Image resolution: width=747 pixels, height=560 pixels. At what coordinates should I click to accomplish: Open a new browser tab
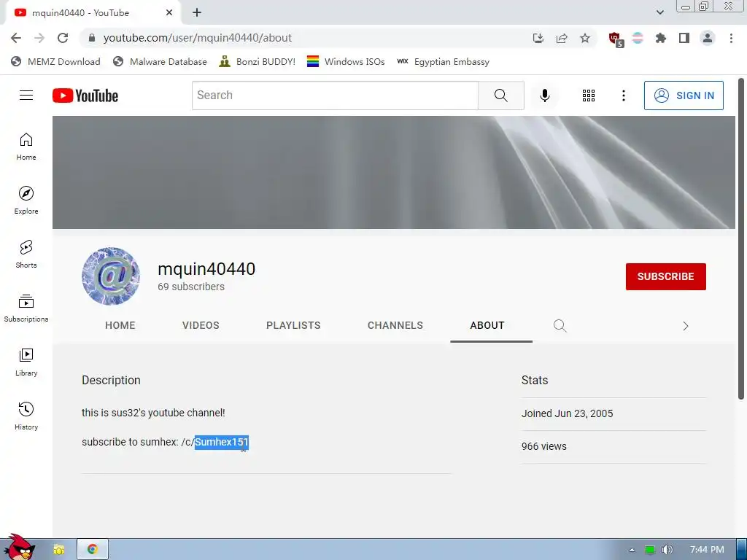(197, 13)
